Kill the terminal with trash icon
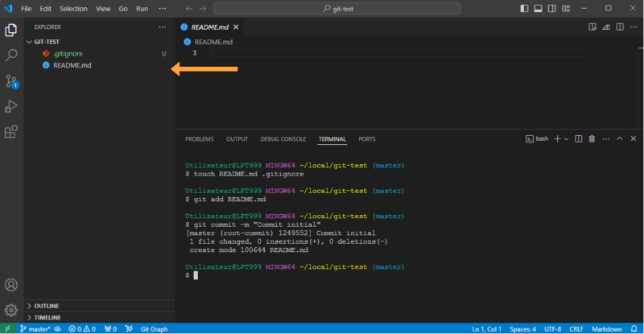This screenshot has height=334, width=644. (592, 138)
